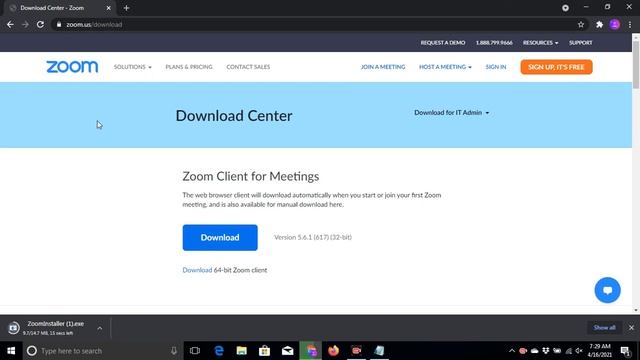Click the taskbar search microphone icon
This screenshot has height=360, width=640.
click(174, 351)
